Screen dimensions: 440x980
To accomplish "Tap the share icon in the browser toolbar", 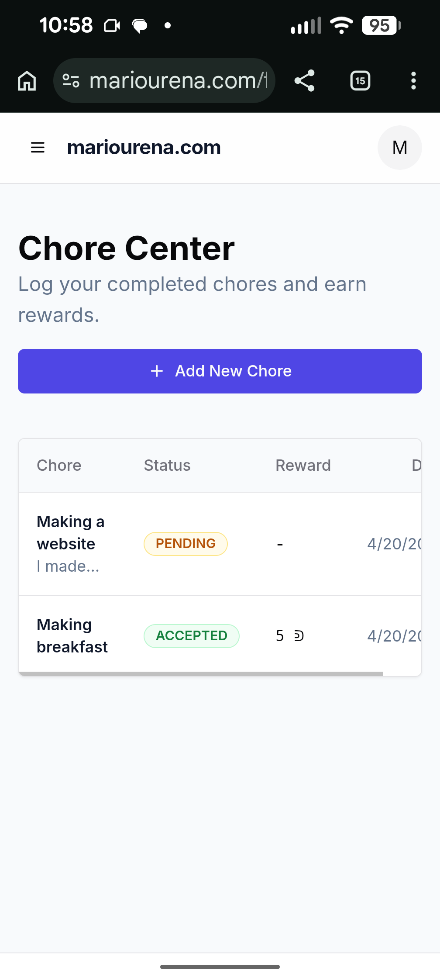I will pos(304,81).
